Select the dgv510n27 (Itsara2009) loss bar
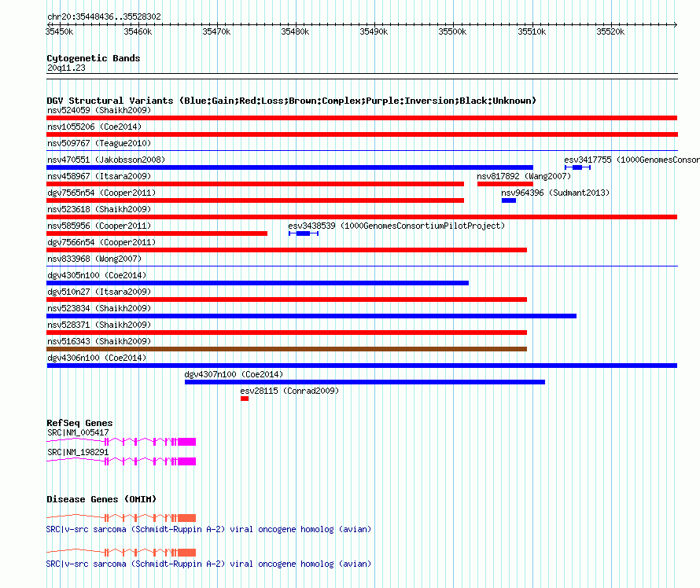Viewport: 700px width, 588px height. tap(286, 300)
